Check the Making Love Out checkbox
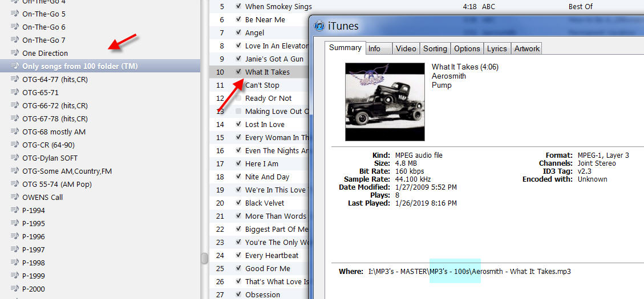This screenshot has width=644, height=299. point(238,111)
